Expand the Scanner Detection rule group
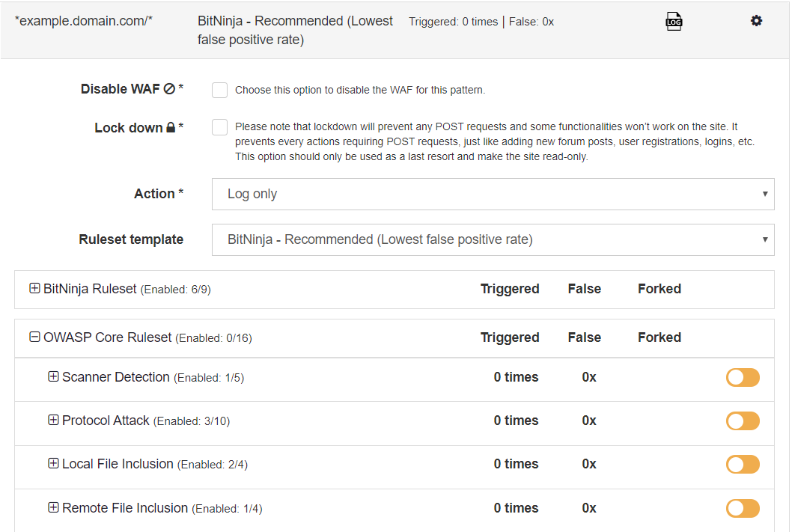This screenshot has height=532, width=792. click(x=53, y=376)
